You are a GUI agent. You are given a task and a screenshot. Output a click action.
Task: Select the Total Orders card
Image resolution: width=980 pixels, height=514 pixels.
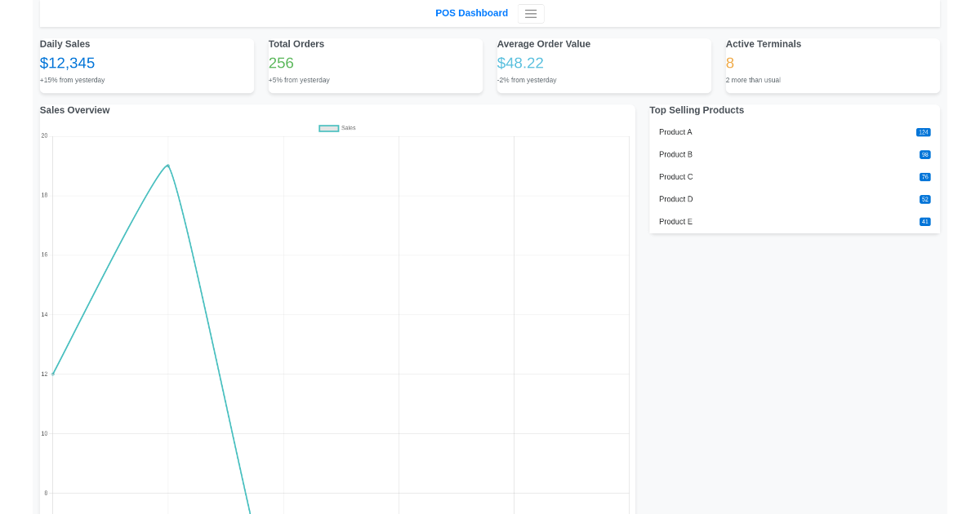376,65
